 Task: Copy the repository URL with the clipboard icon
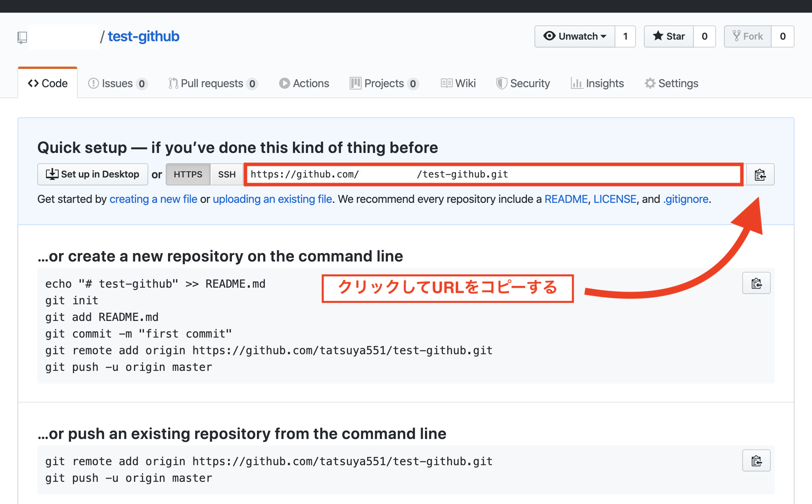coord(760,174)
